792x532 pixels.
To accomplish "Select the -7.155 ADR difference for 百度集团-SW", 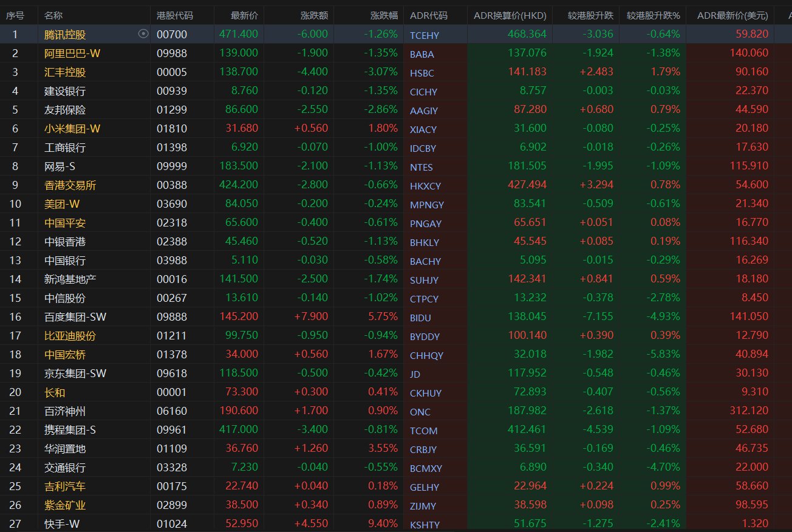I will 597,316.
